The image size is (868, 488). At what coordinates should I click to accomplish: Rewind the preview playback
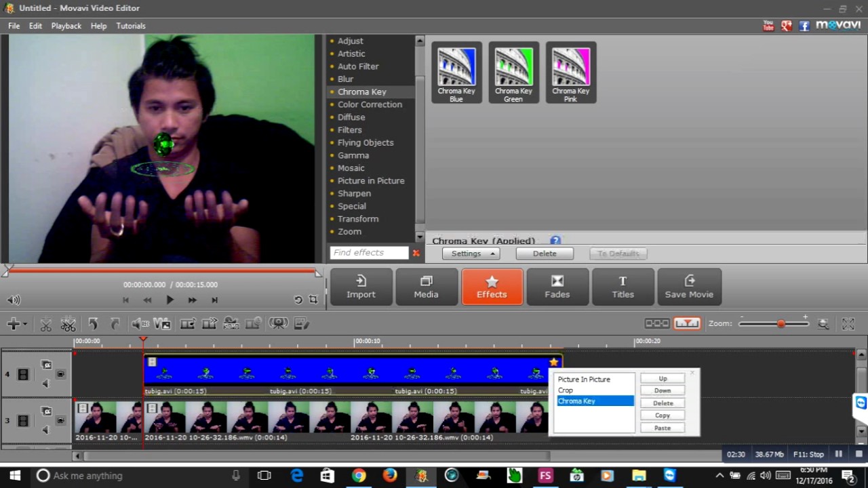[147, 300]
